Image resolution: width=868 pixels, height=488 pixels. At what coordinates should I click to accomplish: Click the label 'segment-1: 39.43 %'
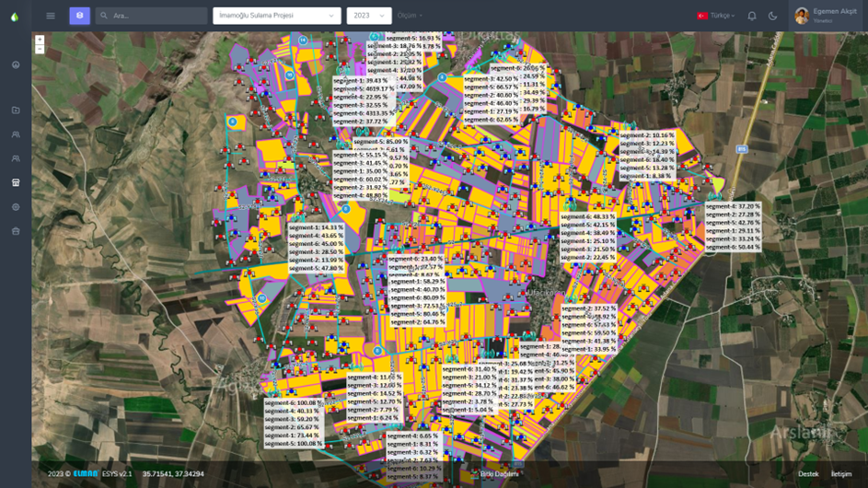coord(361,81)
